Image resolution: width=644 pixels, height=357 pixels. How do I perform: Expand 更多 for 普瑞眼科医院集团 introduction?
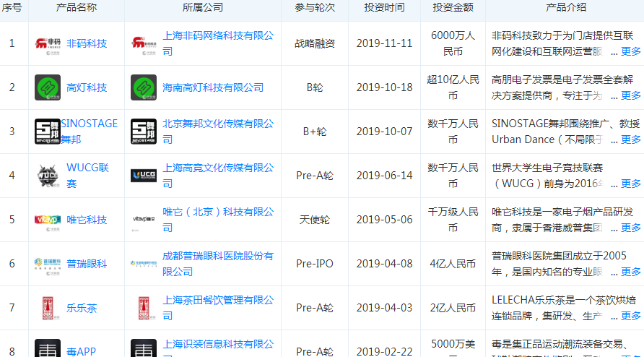click(x=631, y=272)
